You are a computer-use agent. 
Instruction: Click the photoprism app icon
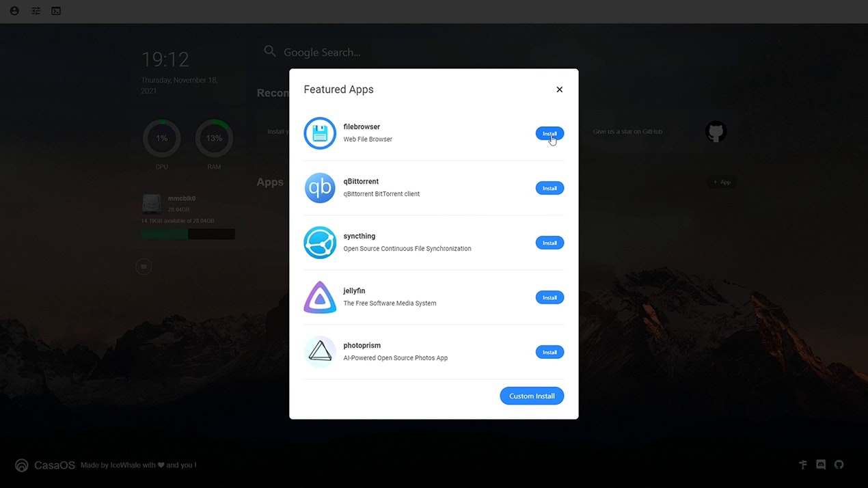pos(320,352)
